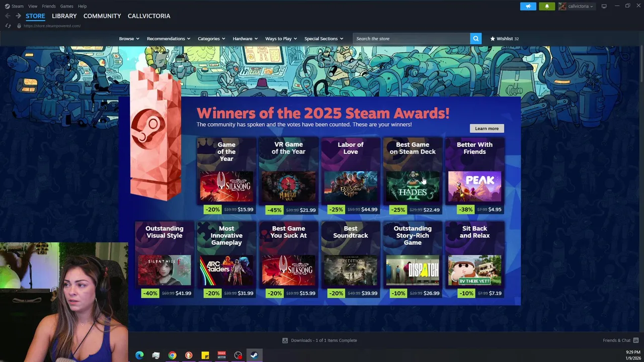Viewport: 644px width, 362px height.
Task: Open the View menu
Action: (33, 6)
